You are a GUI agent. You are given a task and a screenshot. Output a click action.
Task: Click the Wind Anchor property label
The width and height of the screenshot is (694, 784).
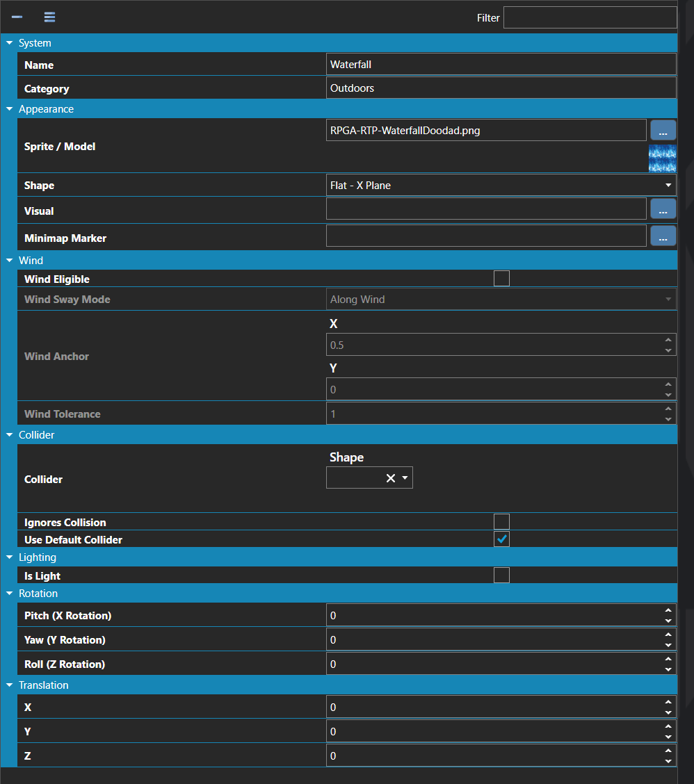click(56, 357)
